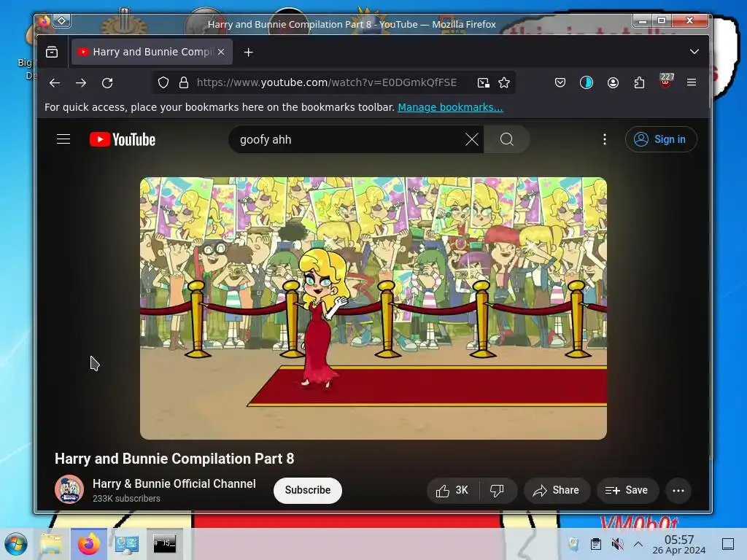Open the Extensions puzzle piece menu
The image size is (747, 560).
click(639, 83)
